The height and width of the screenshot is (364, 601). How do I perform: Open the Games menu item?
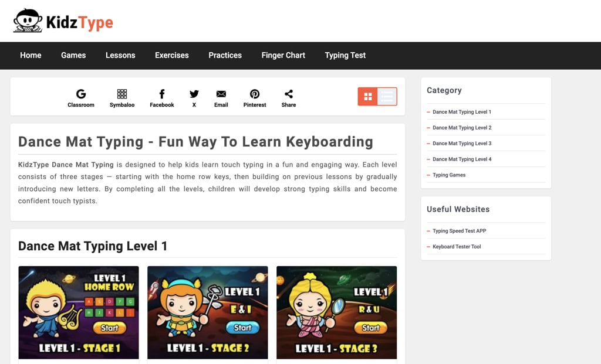pyautogui.click(x=73, y=55)
